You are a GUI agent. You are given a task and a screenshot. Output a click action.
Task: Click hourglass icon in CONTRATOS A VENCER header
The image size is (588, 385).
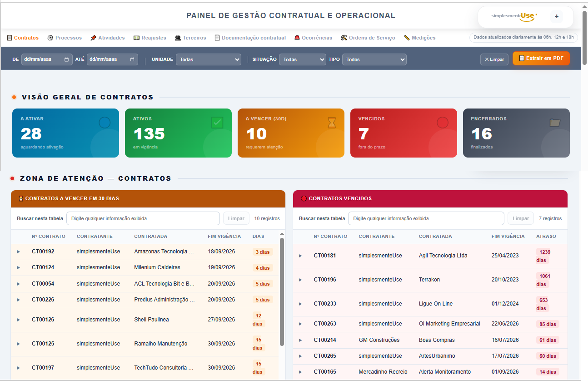click(x=21, y=198)
